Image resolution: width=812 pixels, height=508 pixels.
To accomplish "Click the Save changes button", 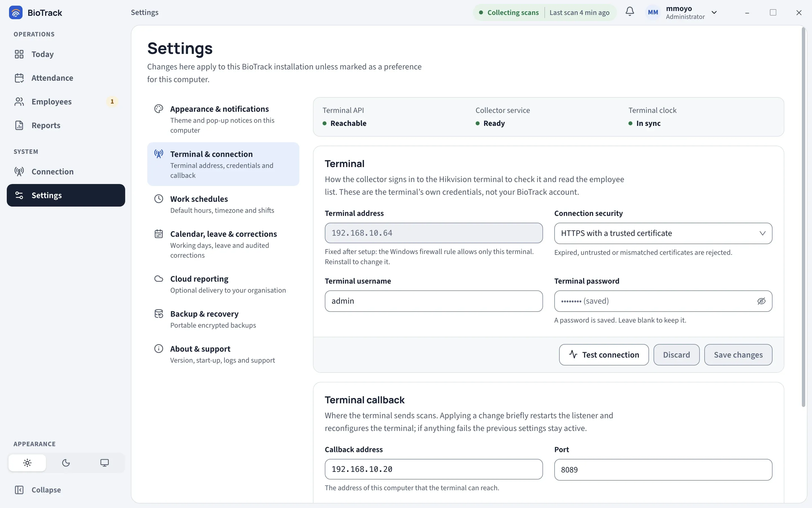I will coord(738,355).
